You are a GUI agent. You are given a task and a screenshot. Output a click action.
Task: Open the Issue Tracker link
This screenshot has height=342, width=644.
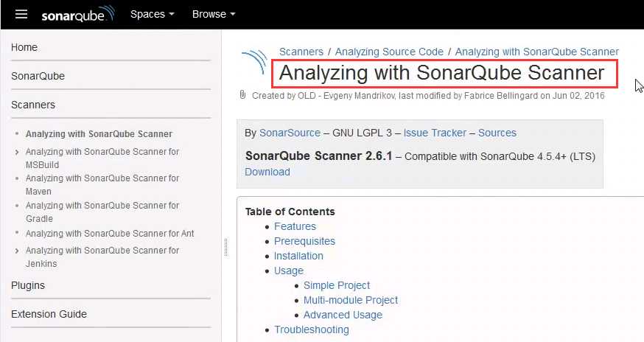point(435,133)
